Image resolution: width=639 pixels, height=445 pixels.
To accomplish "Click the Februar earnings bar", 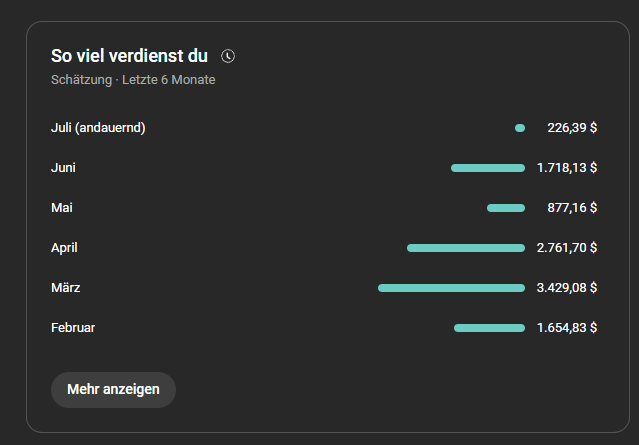I will tap(489, 328).
